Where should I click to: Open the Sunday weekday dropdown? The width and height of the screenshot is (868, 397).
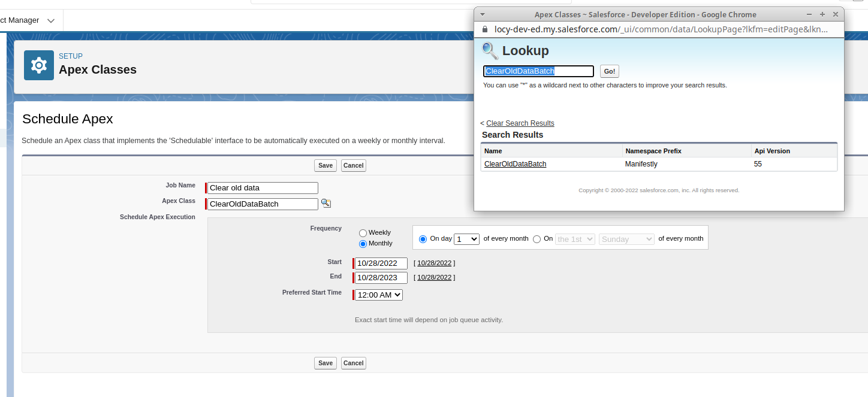pyautogui.click(x=626, y=239)
